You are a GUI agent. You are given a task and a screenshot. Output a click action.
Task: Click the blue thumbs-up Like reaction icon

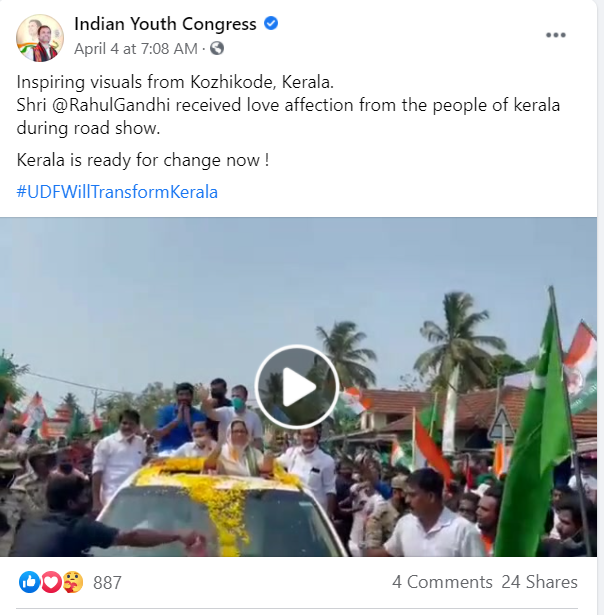click(29, 582)
